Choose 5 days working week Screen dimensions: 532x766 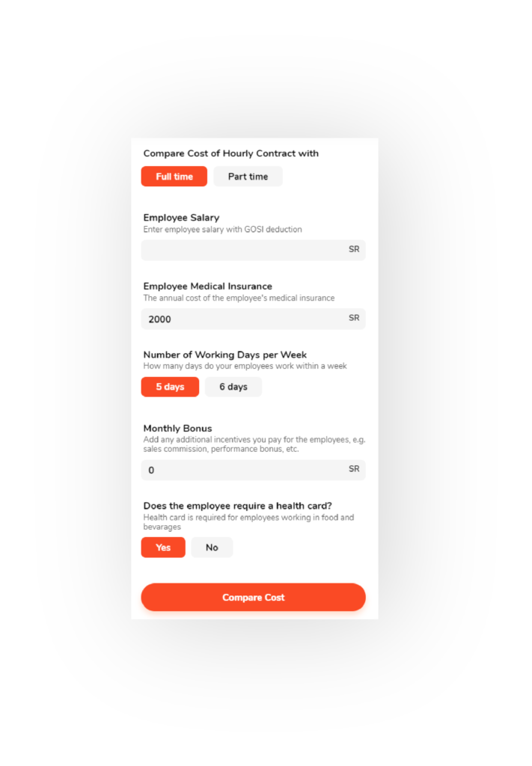(x=170, y=387)
